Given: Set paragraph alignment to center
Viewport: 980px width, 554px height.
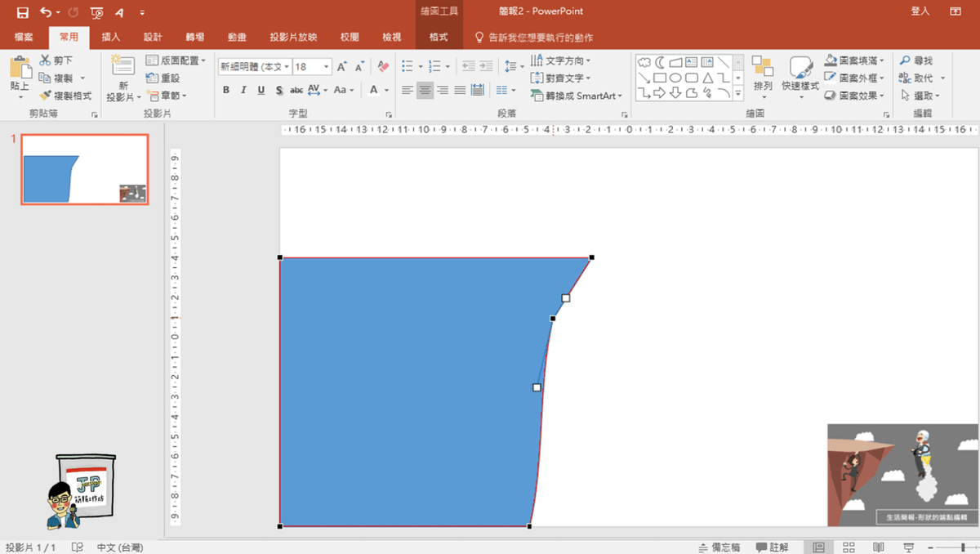Looking at the screenshot, I should click(425, 90).
